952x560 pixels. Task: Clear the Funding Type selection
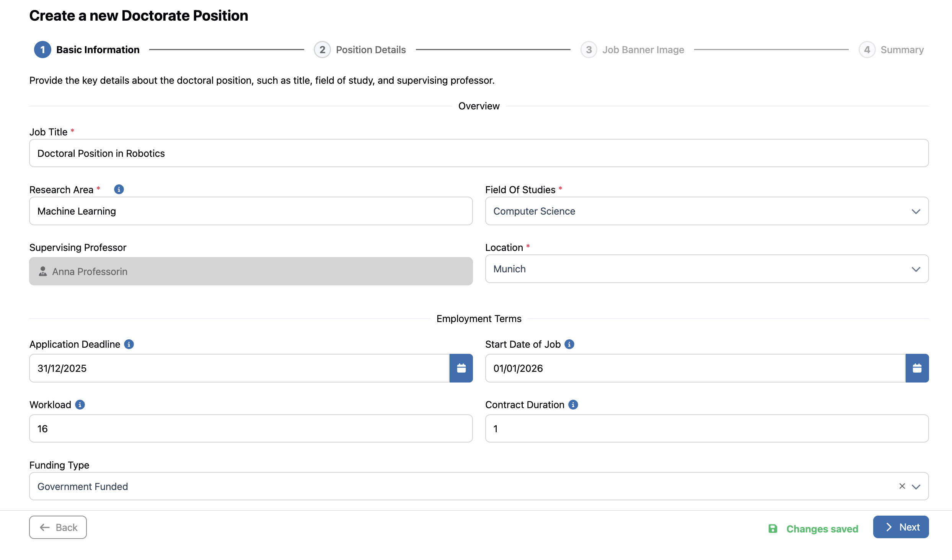point(902,486)
